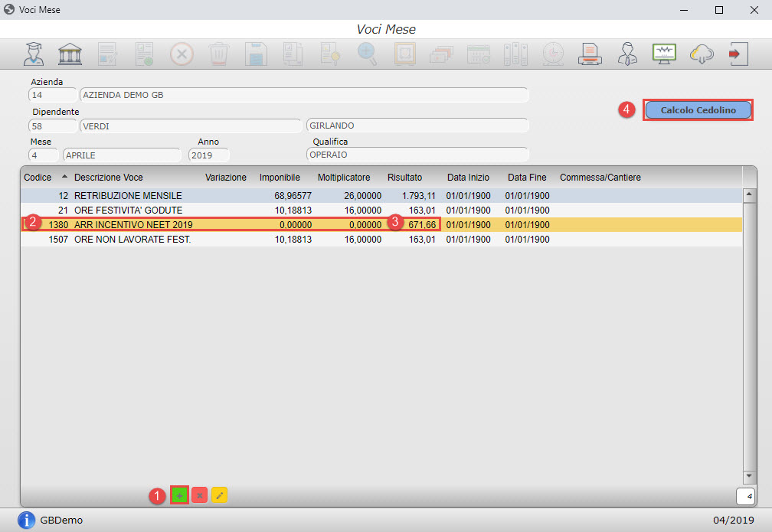The height and width of the screenshot is (532, 772).
Task: Click the businessman with tie toolbar icon
Action: pyautogui.click(x=627, y=54)
